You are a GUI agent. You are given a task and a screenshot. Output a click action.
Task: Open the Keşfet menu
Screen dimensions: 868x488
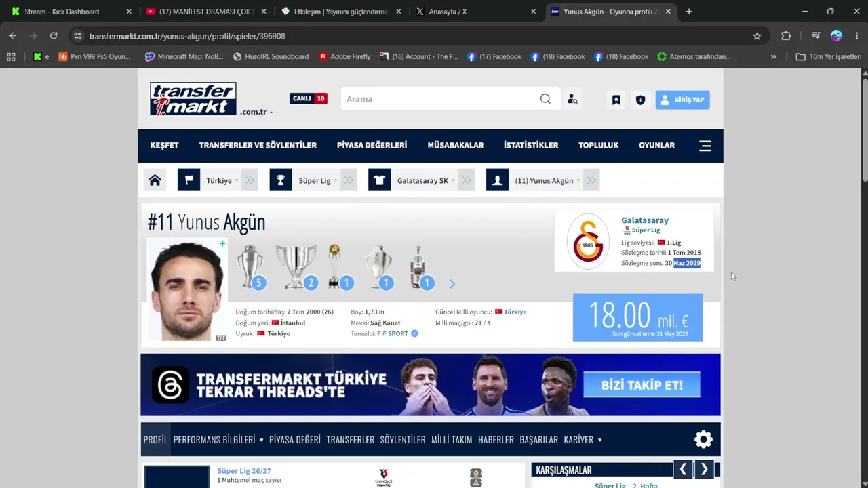(164, 146)
